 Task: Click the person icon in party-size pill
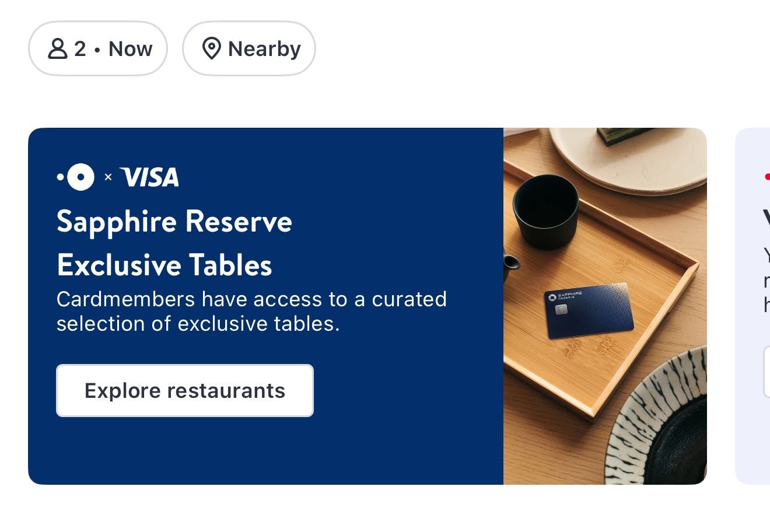coord(57,49)
